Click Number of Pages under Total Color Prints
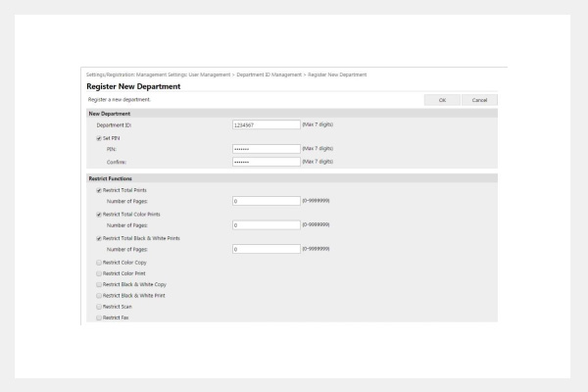 point(266,224)
